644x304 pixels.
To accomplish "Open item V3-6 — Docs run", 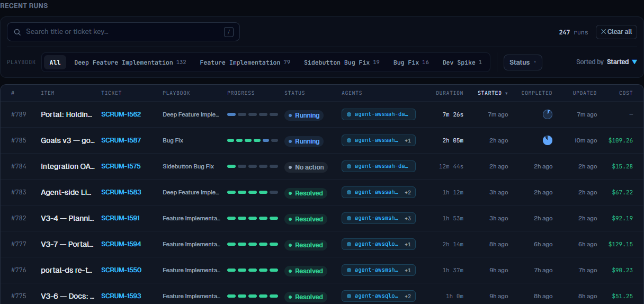I will [67, 296].
